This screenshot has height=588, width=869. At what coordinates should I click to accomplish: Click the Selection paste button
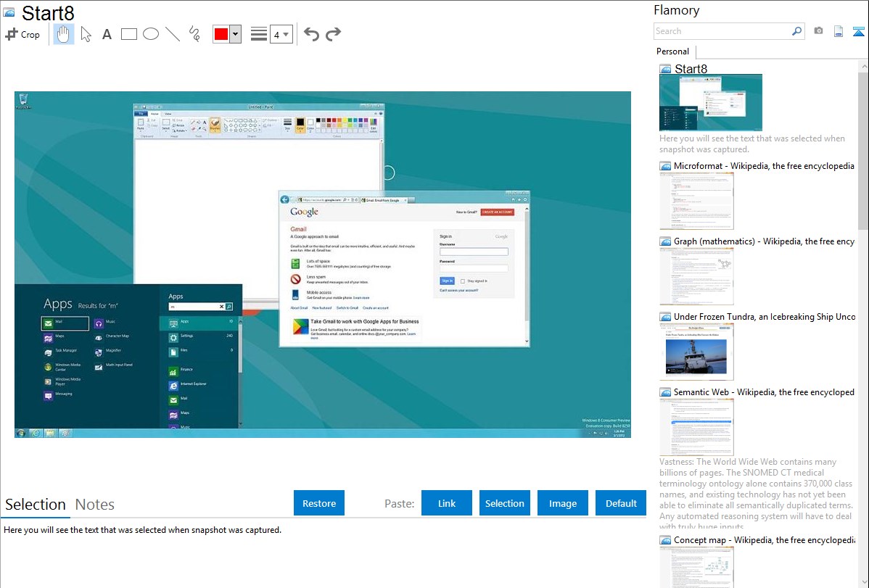504,503
